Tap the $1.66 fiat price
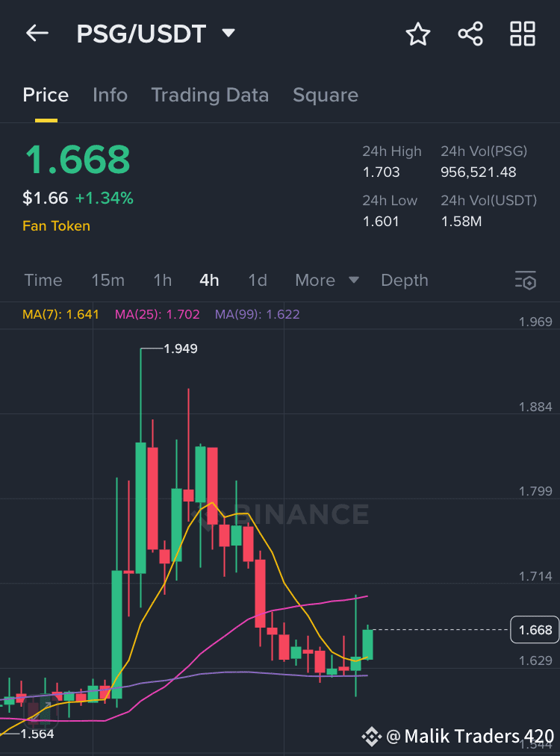 tap(46, 199)
